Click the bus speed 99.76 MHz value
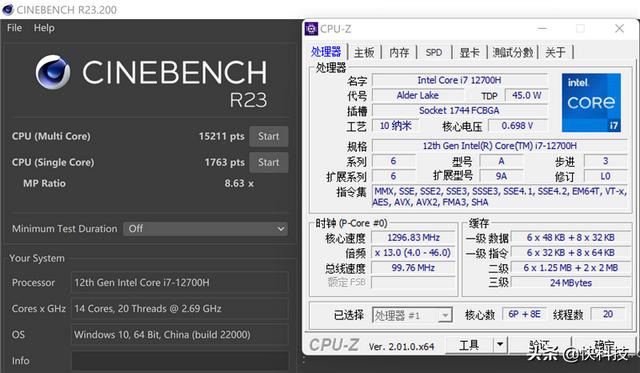 413,268
